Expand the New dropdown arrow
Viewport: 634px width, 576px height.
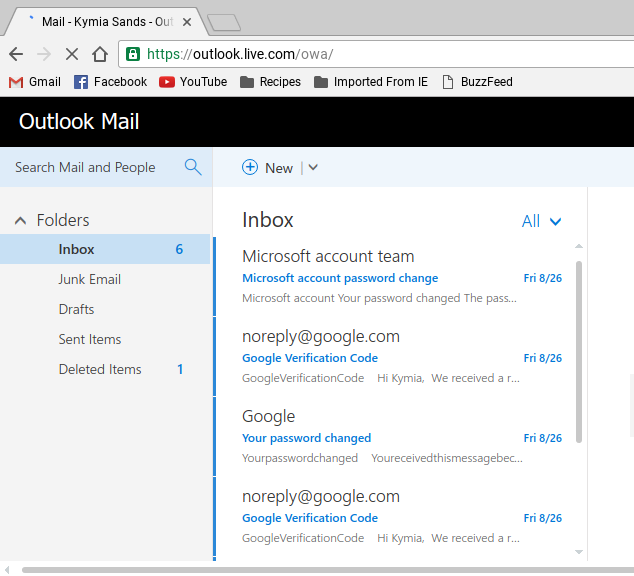[x=313, y=167]
